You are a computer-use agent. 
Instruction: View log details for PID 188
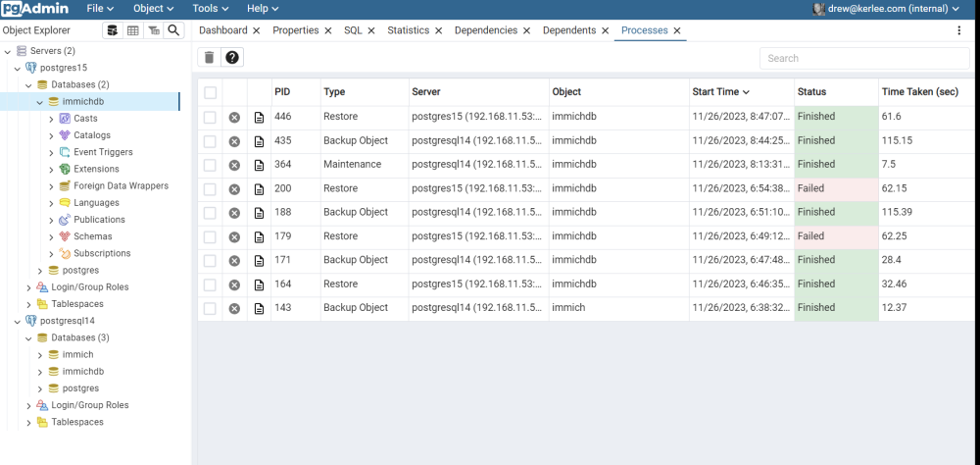click(x=259, y=212)
